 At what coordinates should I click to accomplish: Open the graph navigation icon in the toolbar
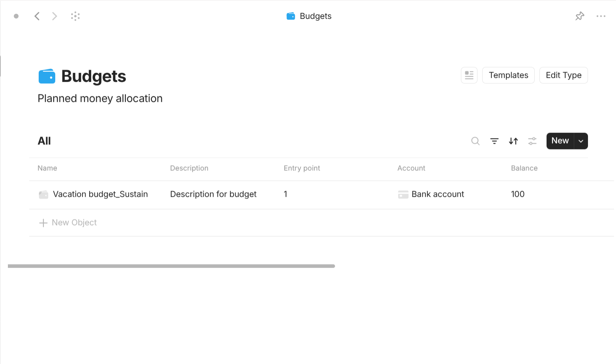(75, 16)
